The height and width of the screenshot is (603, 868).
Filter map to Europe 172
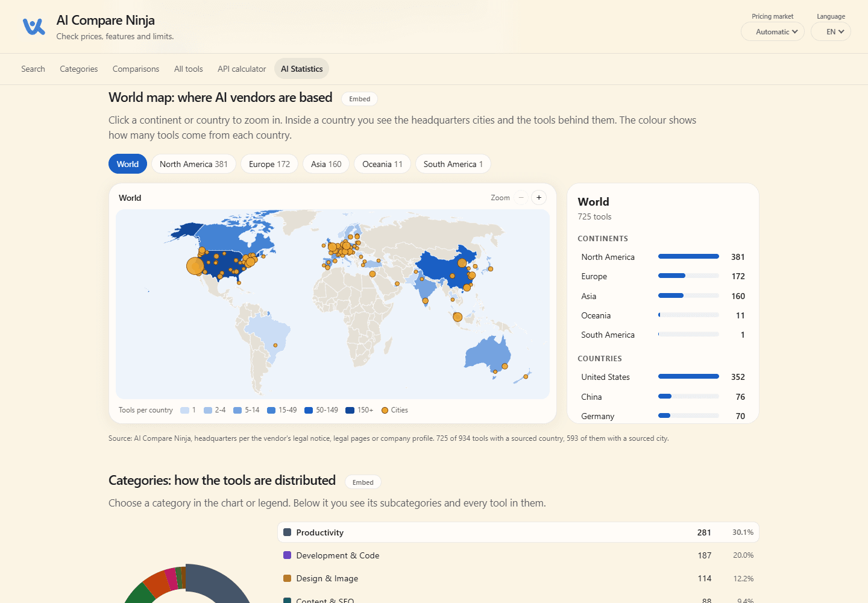(269, 164)
